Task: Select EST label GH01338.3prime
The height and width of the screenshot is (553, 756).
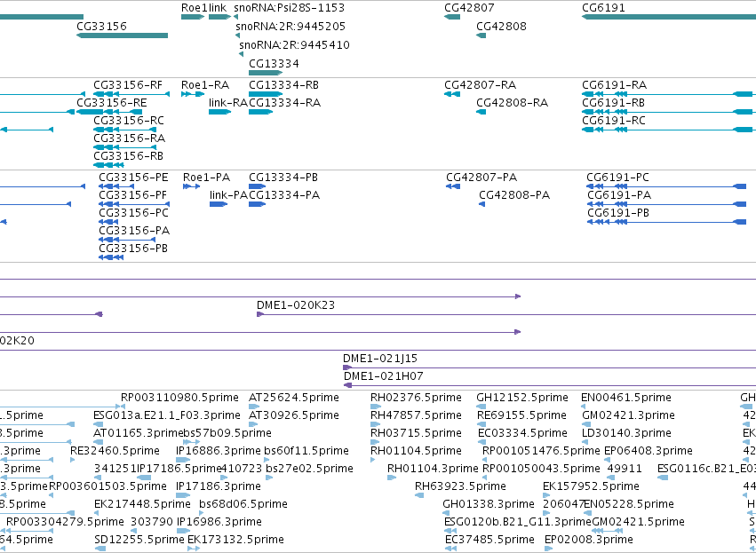Action: tap(489, 504)
